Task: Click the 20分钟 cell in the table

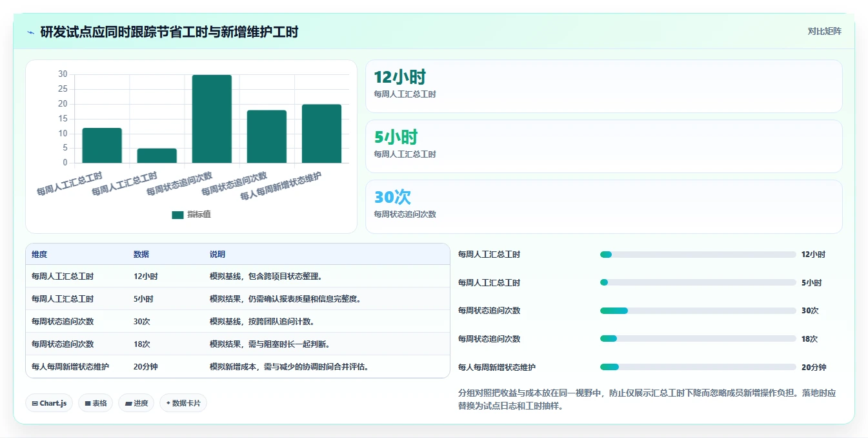Action: 146,367
